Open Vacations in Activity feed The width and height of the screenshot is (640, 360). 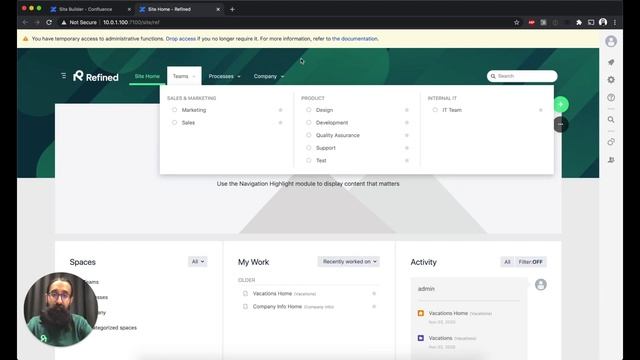coord(440,338)
